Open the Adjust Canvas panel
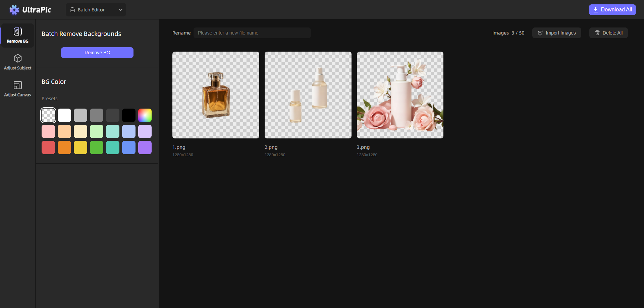This screenshot has width=644, height=308. tap(17, 88)
